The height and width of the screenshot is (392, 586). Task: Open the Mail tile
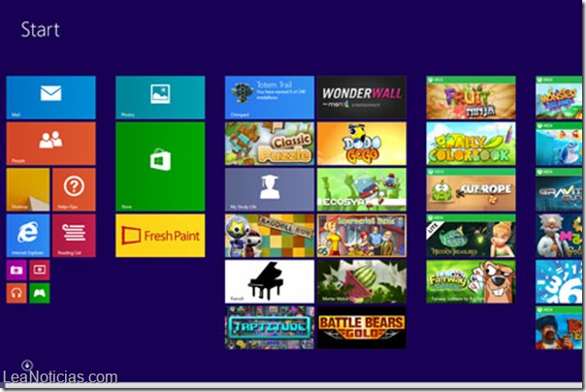tap(50, 98)
